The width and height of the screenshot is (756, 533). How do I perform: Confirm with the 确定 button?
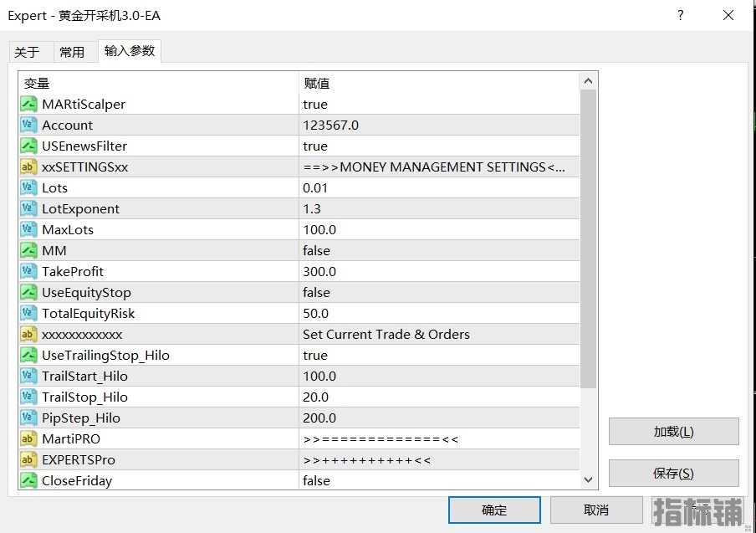pyautogui.click(x=494, y=510)
